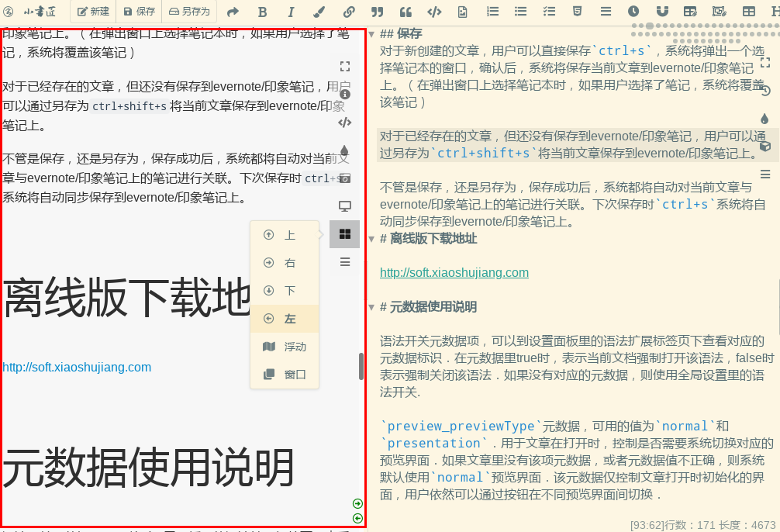This screenshot has width=780, height=532.
Task: Toggle editor fullscreen icon
Action: 765,63
